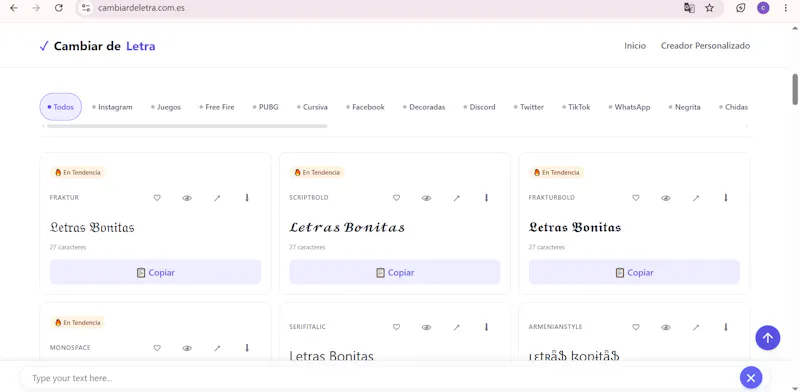The image size is (800, 392).
Task: Filter fonts by Negrita category
Action: [x=684, y=107]
